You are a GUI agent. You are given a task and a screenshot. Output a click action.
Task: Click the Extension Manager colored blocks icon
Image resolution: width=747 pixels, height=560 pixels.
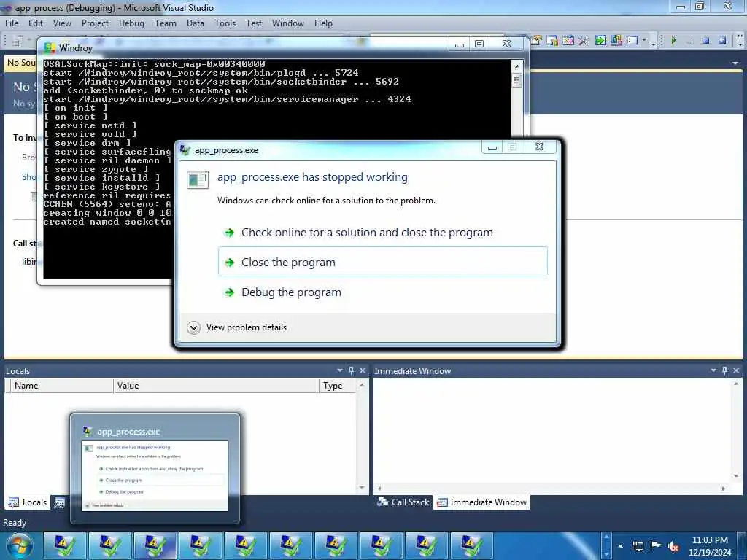coord(616,41)
